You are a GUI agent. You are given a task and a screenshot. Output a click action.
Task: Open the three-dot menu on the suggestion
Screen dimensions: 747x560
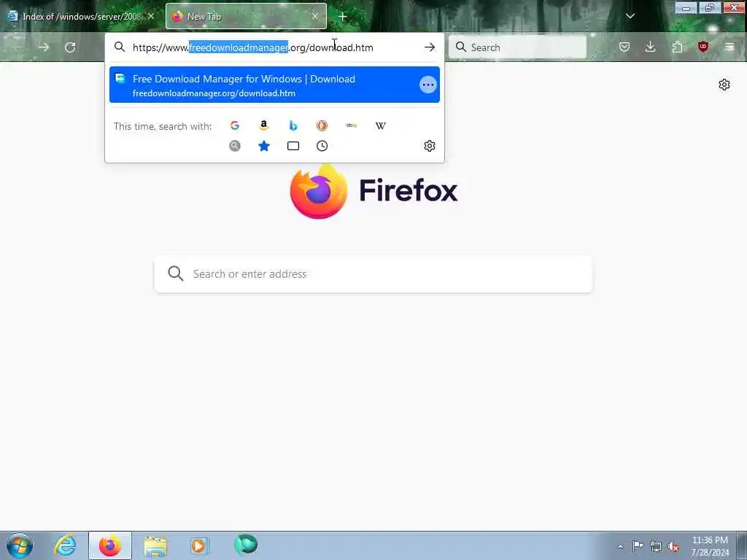[427, 85]
